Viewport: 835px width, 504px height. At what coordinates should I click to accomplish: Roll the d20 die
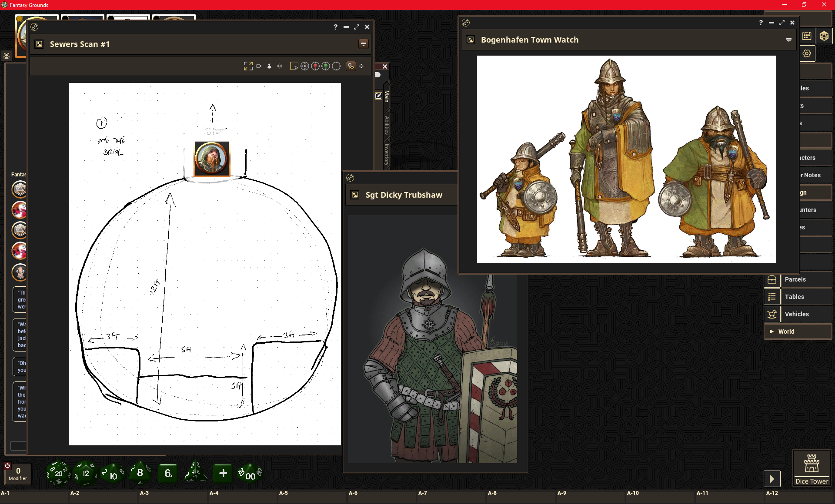pos(58,473)
